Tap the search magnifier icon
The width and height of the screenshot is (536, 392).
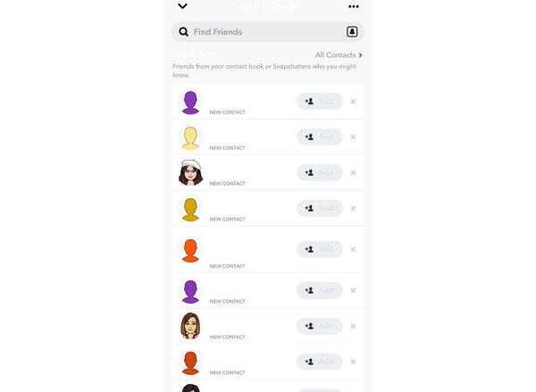click(183, 32)
